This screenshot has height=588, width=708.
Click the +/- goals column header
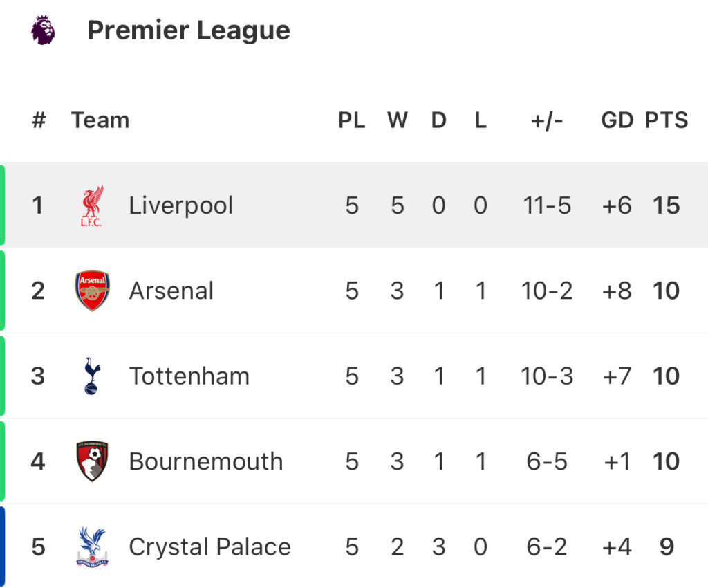pos(546,120)
